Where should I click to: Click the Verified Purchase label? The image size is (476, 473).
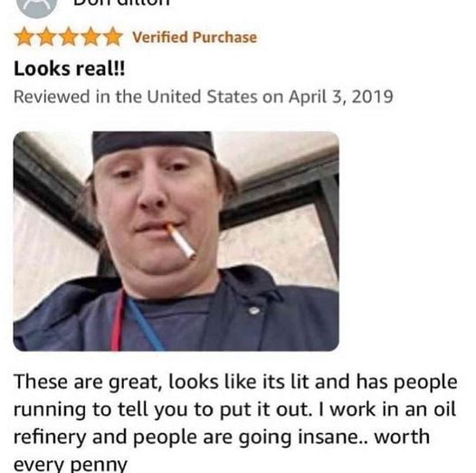coord(195,37)
